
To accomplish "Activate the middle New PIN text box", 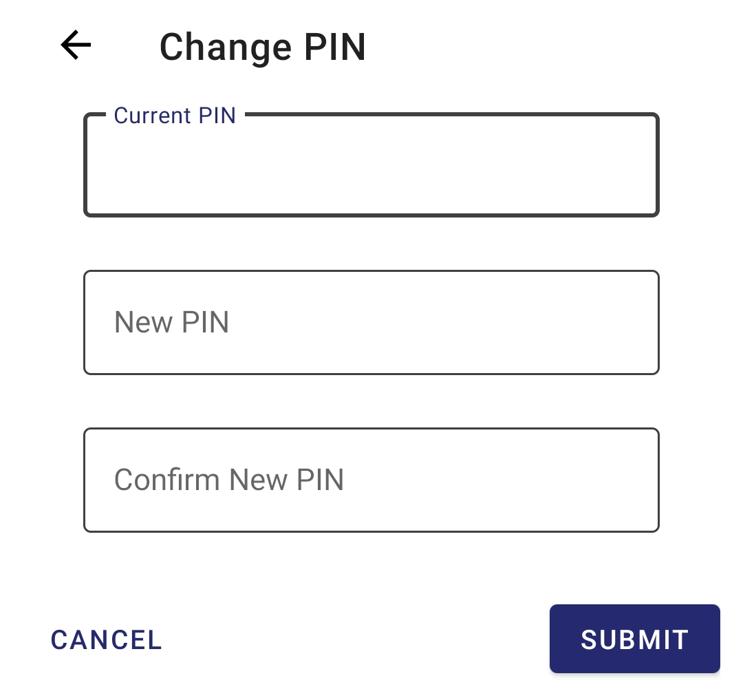I will [371, 322].
